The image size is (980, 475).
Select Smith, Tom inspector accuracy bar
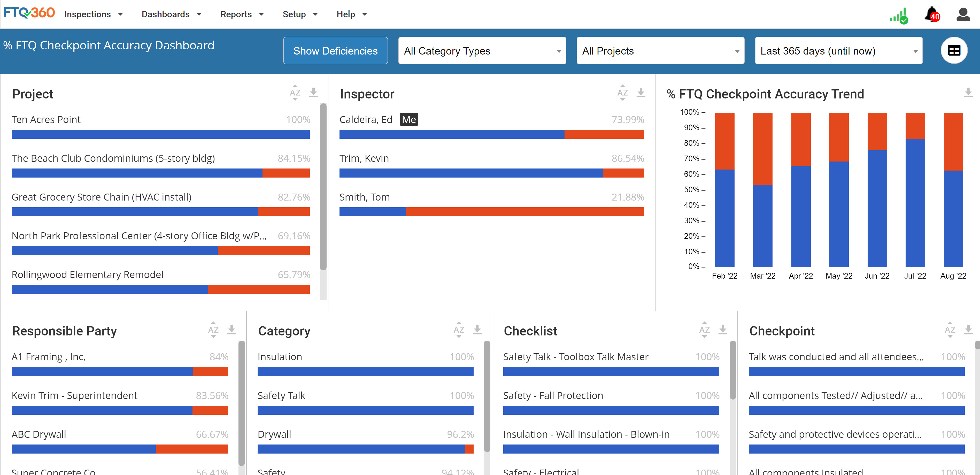coord(491,212)
